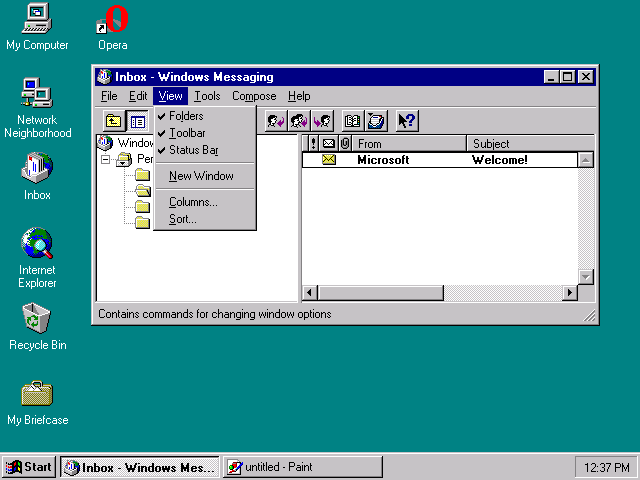Image resolution: width=640 pixels, height=480 pixels.
Task: Click the Forward message toolbar icon
Action: point(322,121)
